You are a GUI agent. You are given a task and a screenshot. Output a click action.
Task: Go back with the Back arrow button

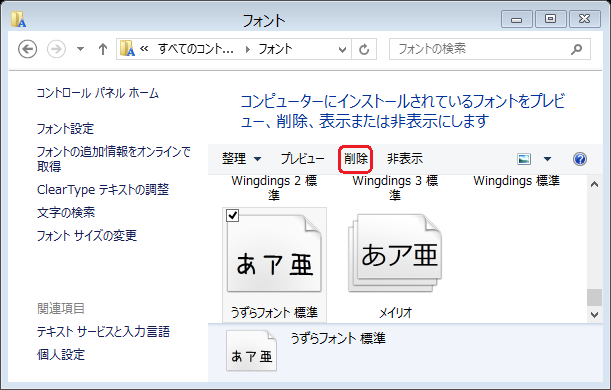pos(28,49)
